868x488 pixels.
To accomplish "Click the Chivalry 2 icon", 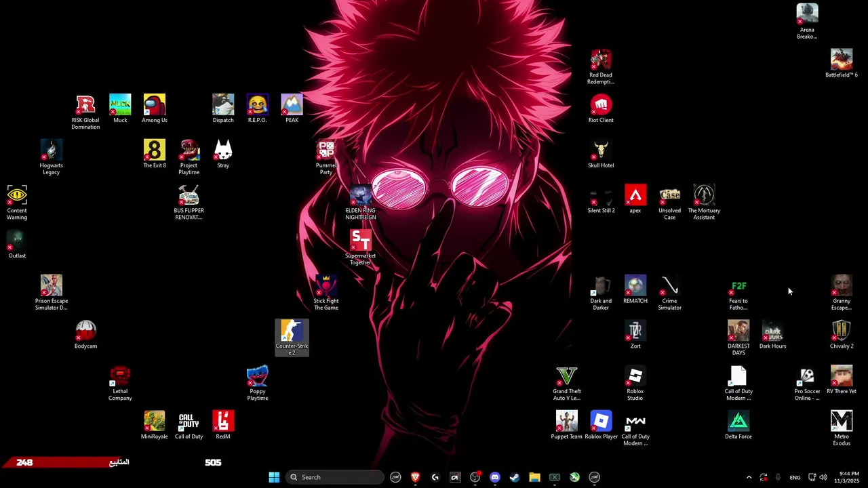I will point(842,335).
